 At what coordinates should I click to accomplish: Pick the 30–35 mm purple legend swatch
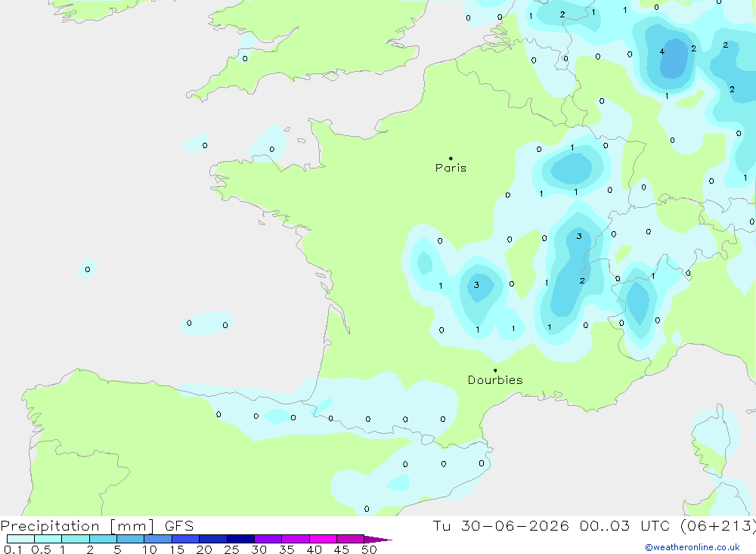tap(268, 539)
